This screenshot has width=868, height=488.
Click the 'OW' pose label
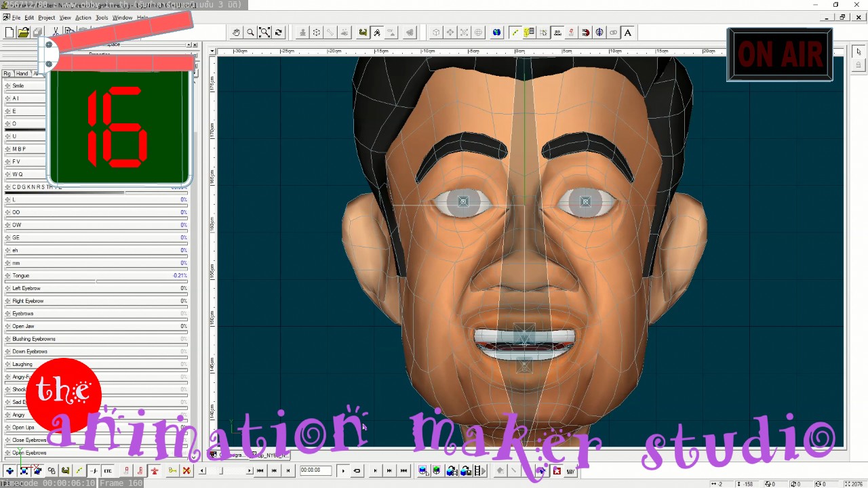click(x=17, y=225)
